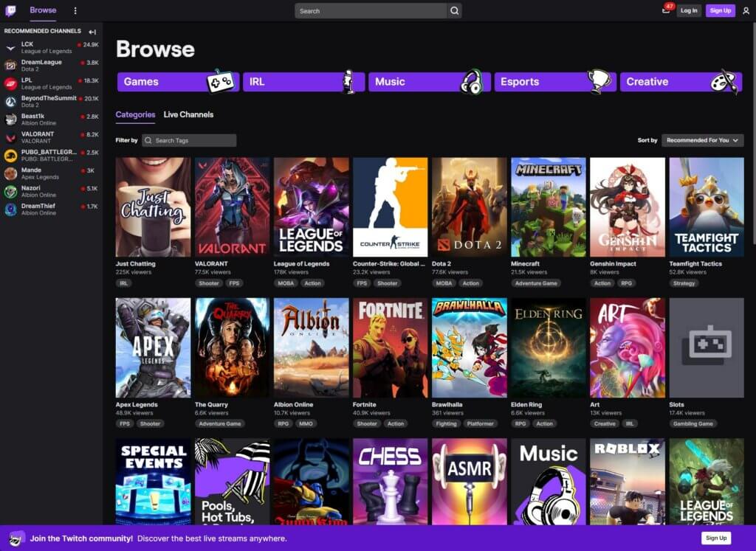Open DreamThief channel avatar
This screenshot has height=551, width=756.
(x=10, y=209)
